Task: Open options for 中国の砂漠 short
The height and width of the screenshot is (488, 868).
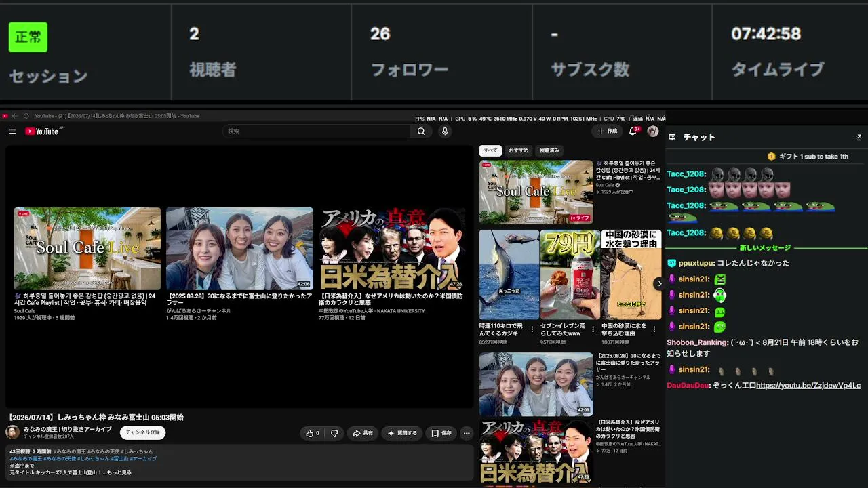Action: pos(654,329)
